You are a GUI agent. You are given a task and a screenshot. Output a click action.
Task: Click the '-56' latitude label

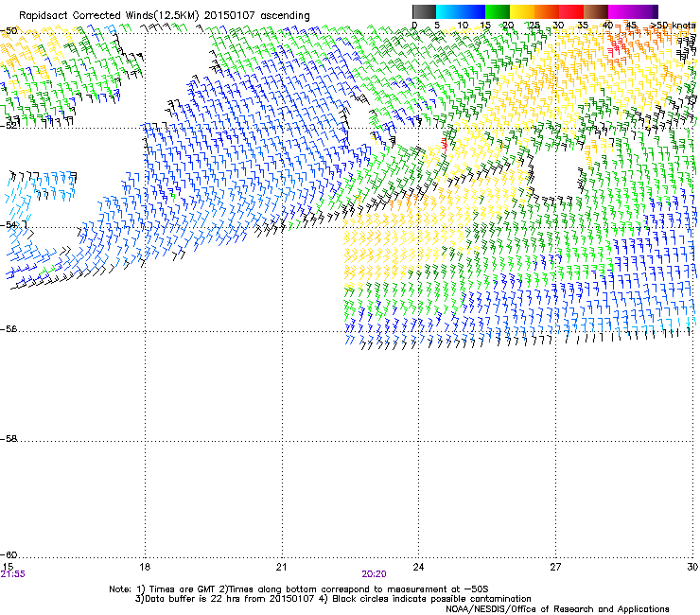(9, 328)
